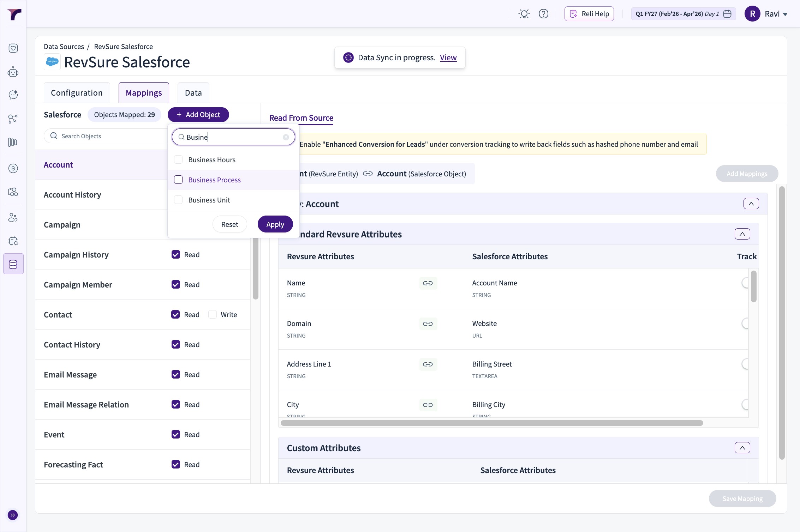Clear the Busine search text icon
The width and height of the screenshot is (800, 532).
click(286, 137)
